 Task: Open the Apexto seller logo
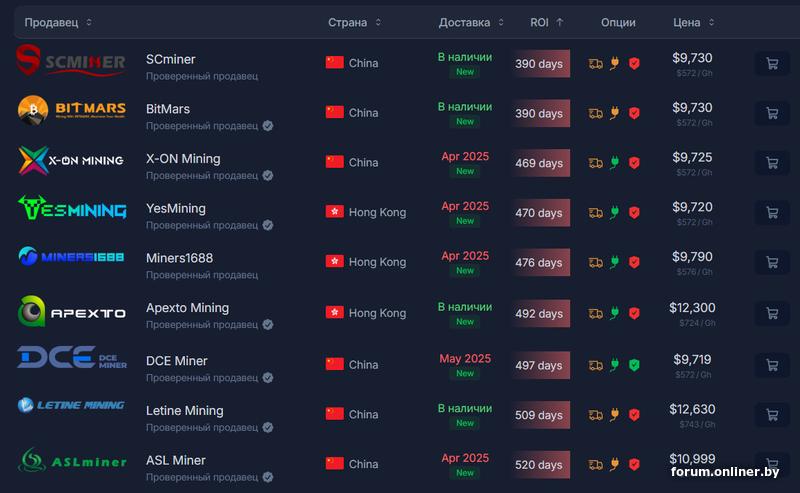click(71, 311)
